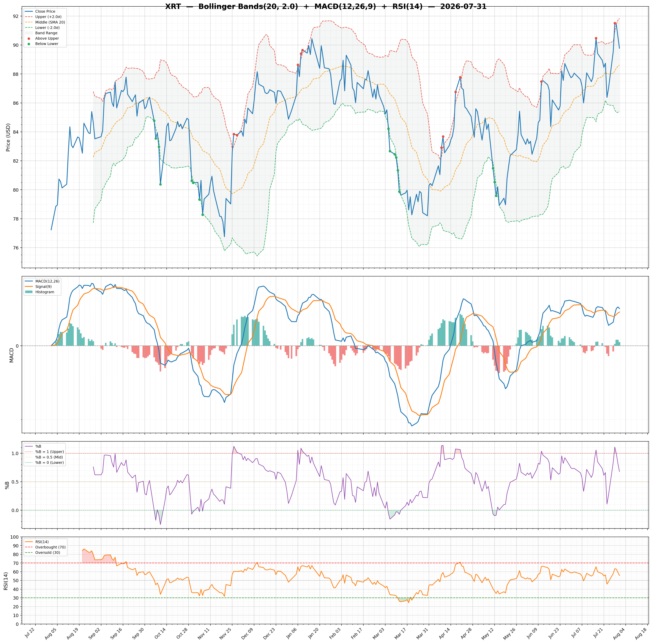Select the 78 tick on the price axis
Image resolution: width=652 pixels, height=644 pixels.
16,219
